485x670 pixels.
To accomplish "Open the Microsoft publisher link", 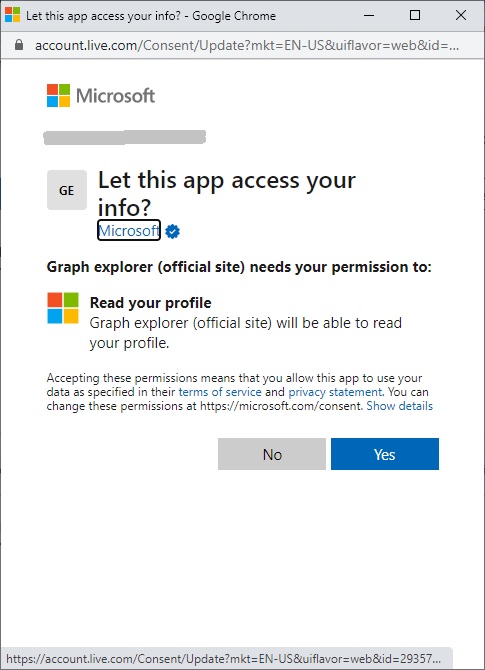I will pyautogui.click(x=129, y=230).
